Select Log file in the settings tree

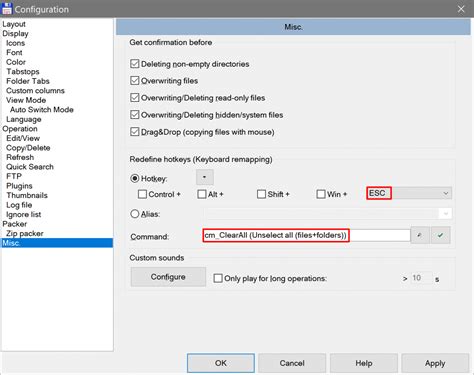click(19, 205)
